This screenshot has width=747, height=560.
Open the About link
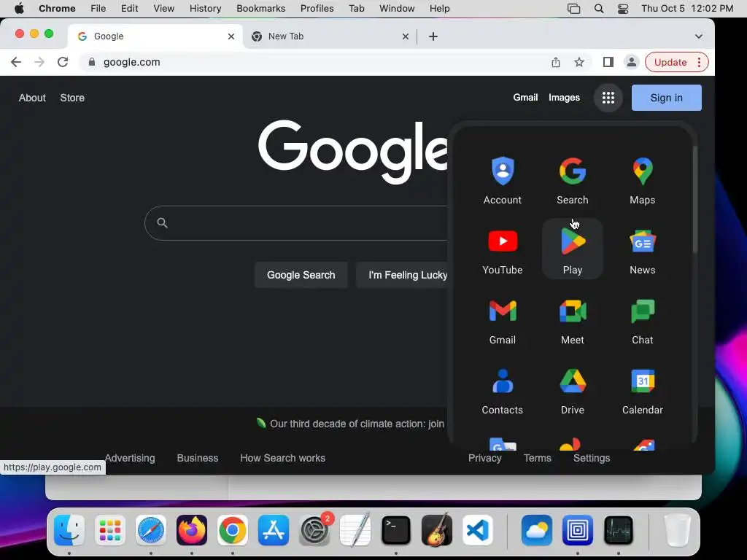(x=32, y=98)
